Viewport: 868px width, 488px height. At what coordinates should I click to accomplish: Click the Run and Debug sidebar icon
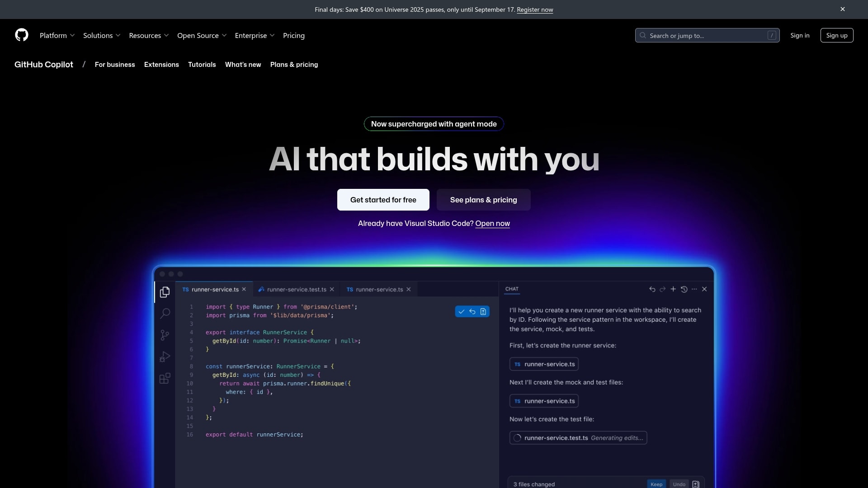pyautogui.click(x=165, y=357)
